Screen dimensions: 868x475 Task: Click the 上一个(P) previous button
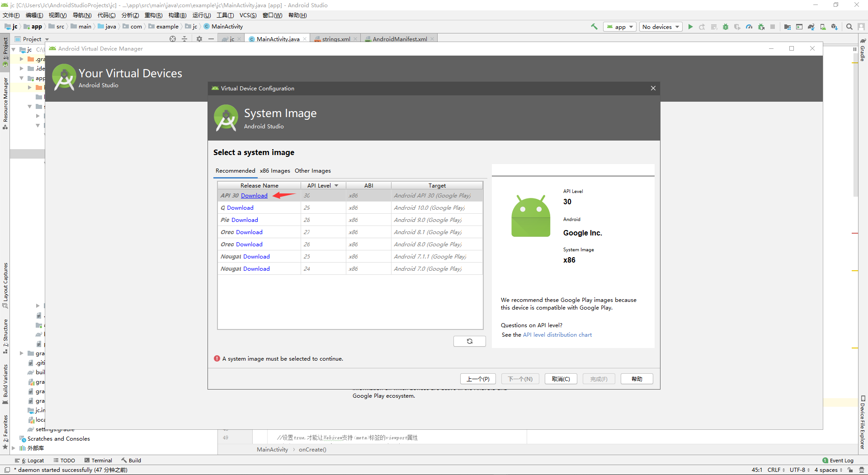(478, 379)
